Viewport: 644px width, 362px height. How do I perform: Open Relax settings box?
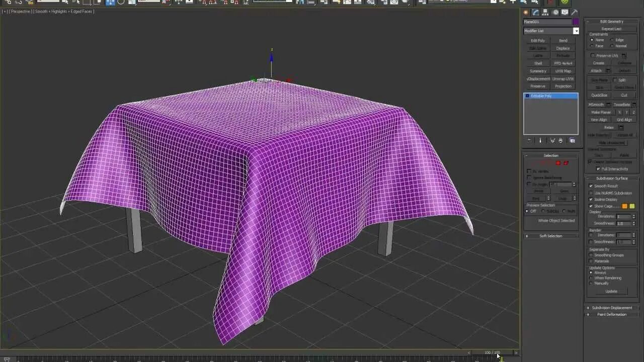click(x=621, y=127)
